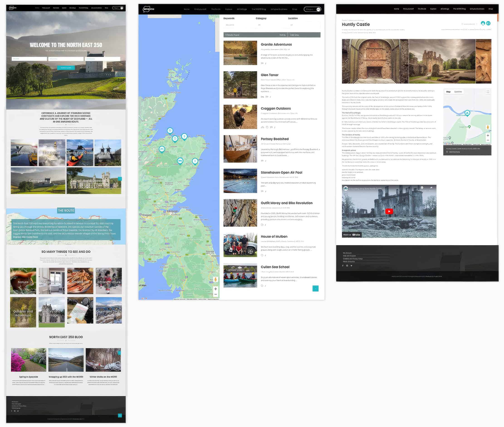Click the Craggan Outdoors listing photo
The width and height of the screenshot is (504, 427).
[x=240, y=117]
